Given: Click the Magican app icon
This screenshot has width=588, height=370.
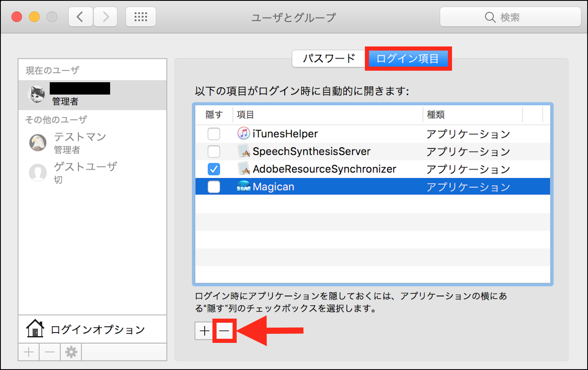Looking at the screenshot, I should (244, 187).
